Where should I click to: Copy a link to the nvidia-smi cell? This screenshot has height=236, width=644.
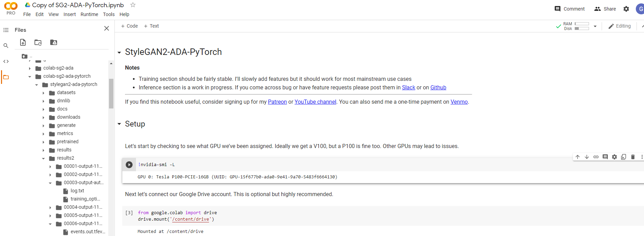point(596,157)
